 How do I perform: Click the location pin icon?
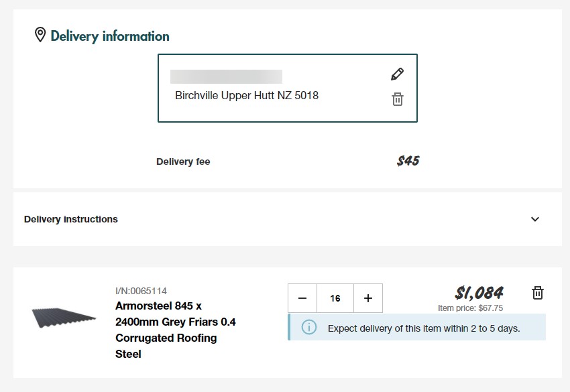click(x=40, y=35)
